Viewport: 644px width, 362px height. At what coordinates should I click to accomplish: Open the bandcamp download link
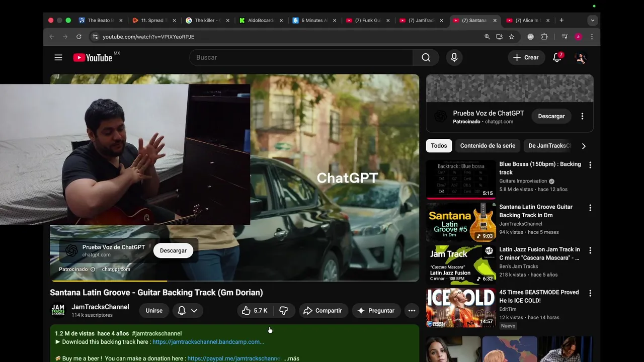(208, 342)
